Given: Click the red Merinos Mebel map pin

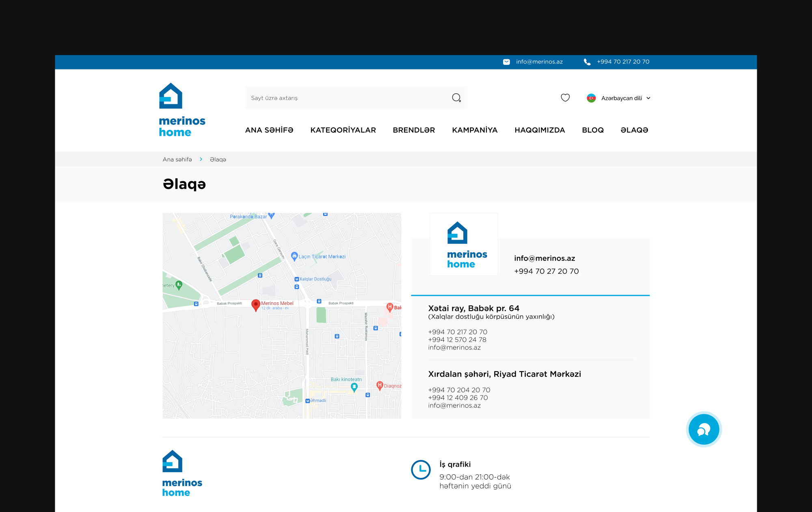Looking at the screenshot, I should point(256,305).
